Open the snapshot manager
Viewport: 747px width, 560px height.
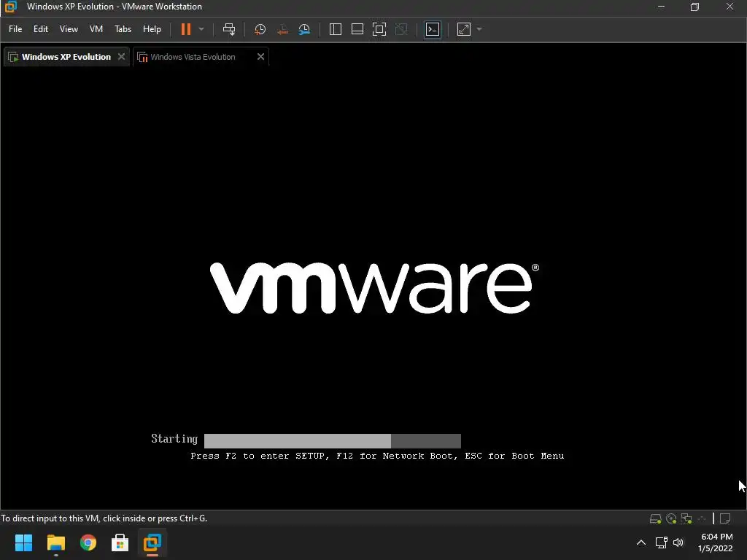pyautogui.click(x=304, y=29)
